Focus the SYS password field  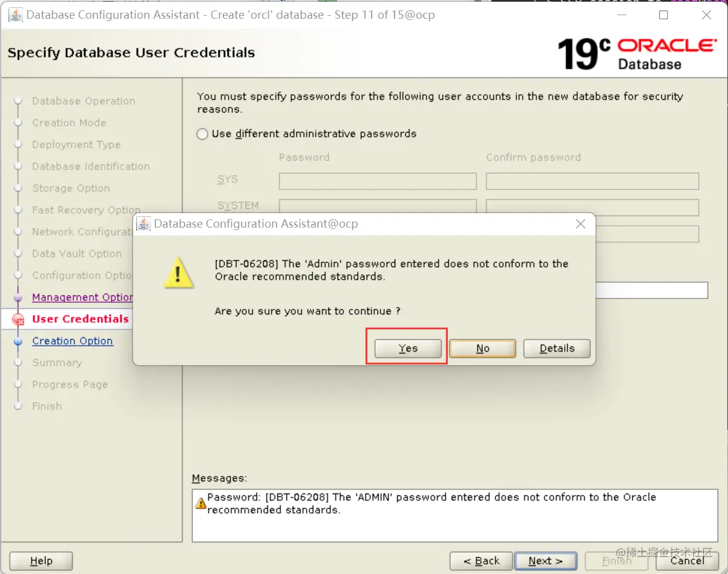[x=378, y=181]
